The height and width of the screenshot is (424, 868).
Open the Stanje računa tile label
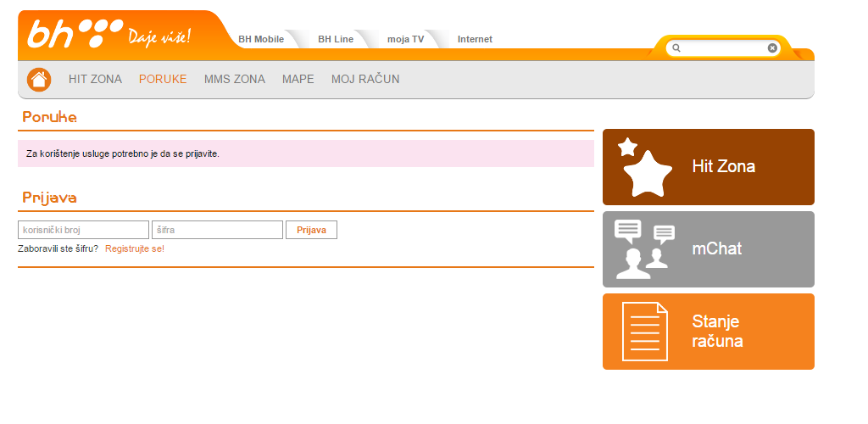(717, 331)
